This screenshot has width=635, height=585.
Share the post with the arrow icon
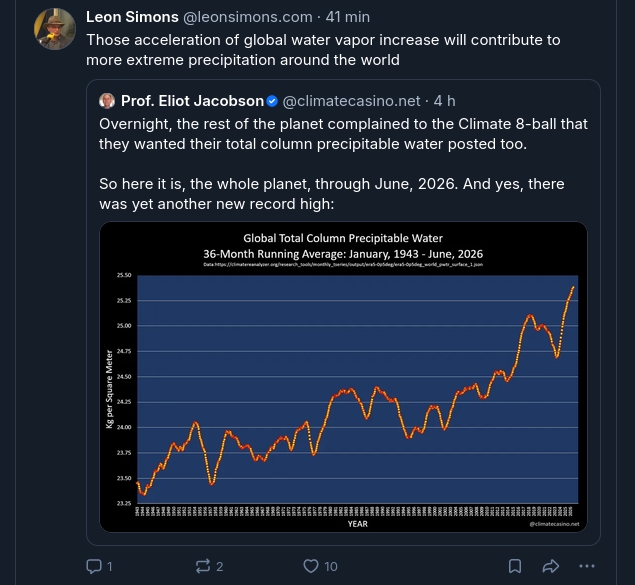(x=551, y=566)
